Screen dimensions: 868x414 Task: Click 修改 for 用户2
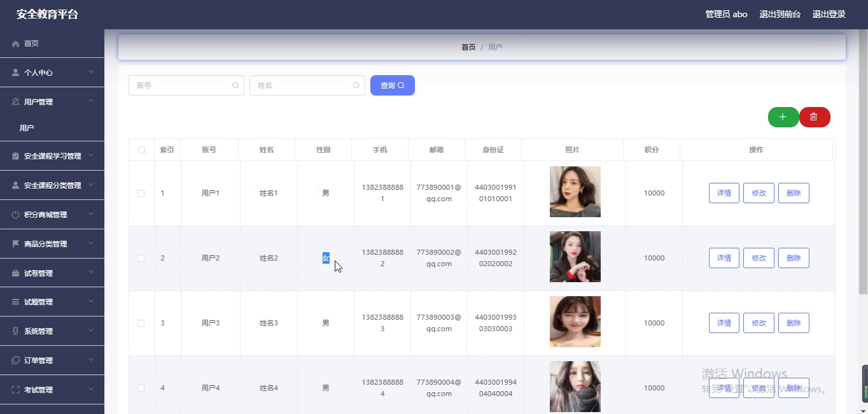[x=759, y=258]
